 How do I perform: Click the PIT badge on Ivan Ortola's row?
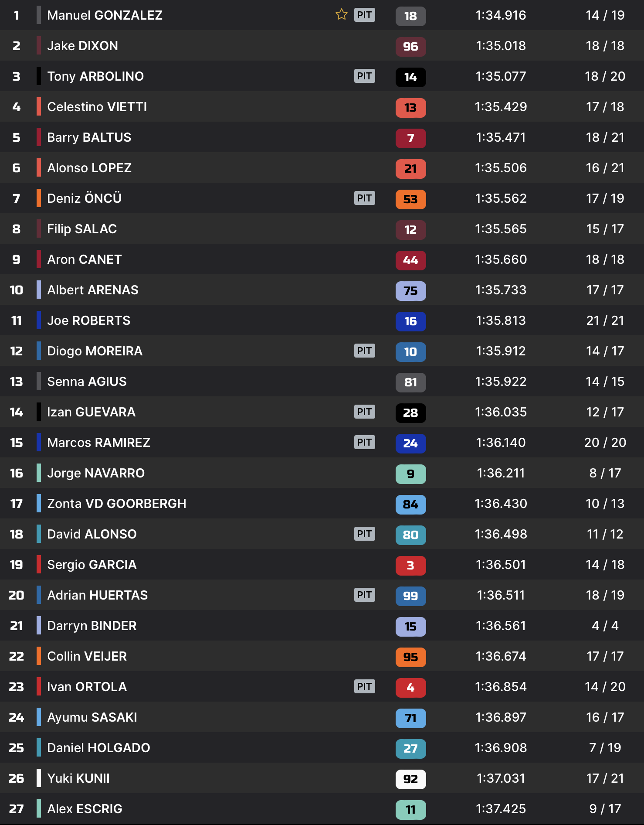click(x=364, y=687)
